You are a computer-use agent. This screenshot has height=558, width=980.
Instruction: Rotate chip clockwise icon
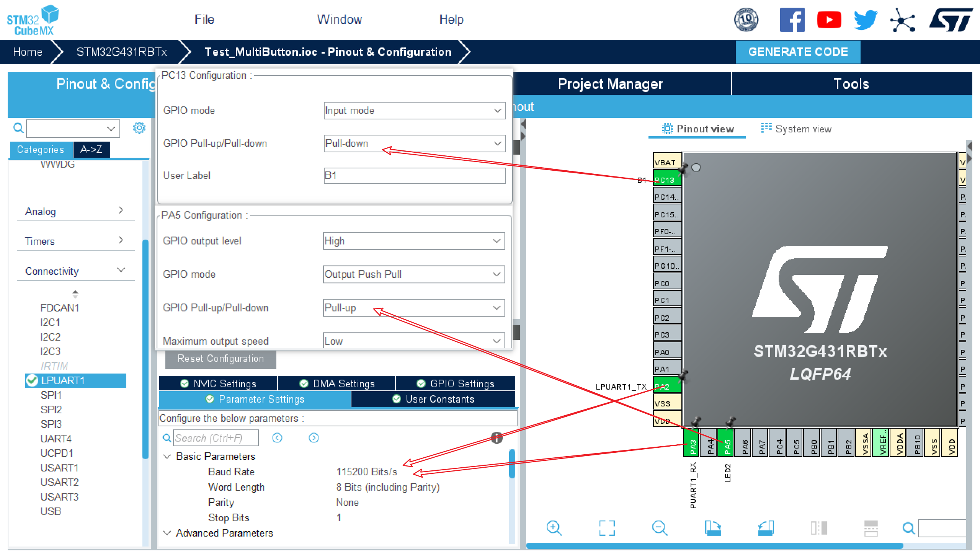[713, 528]
